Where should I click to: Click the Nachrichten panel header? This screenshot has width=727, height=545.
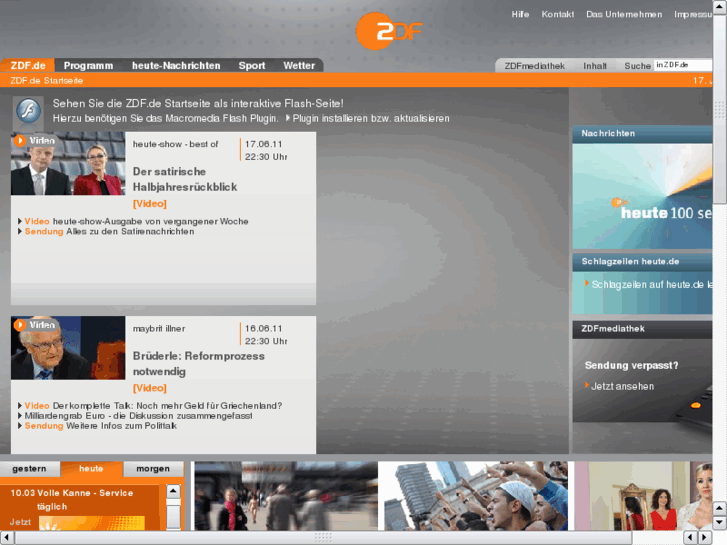(x=642, y=134)
